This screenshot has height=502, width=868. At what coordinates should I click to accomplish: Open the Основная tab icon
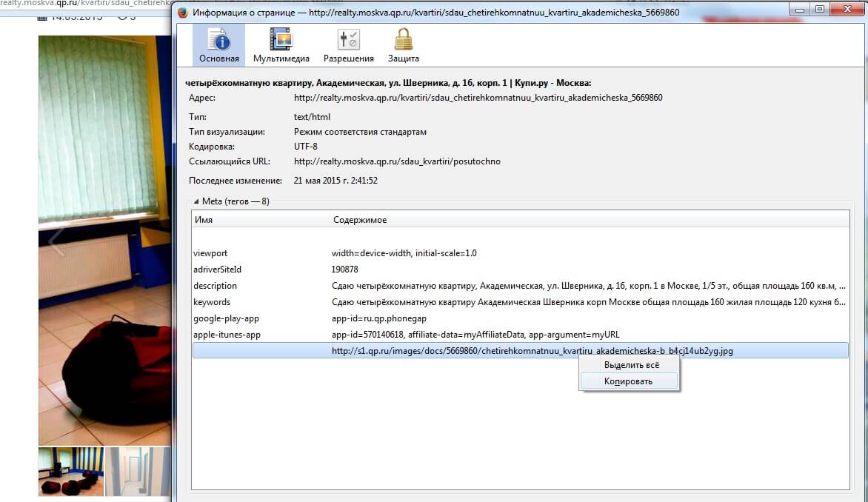coord(218,45)
